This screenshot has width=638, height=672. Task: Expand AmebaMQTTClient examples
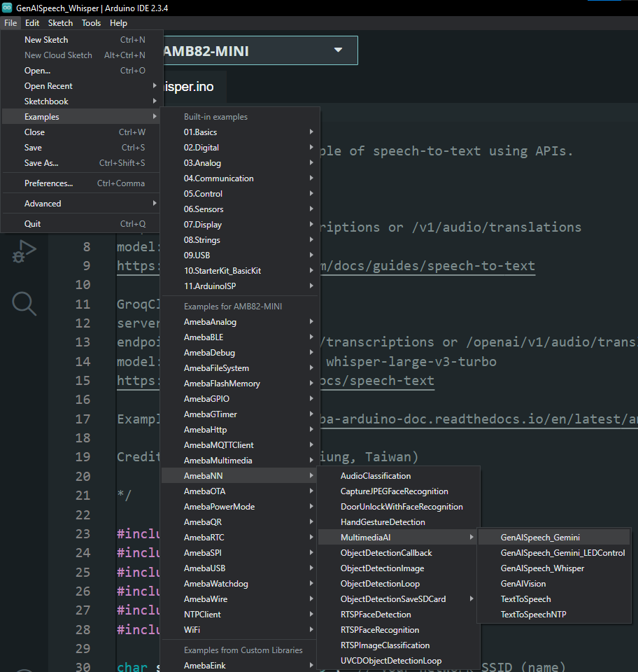click(240, 446)
